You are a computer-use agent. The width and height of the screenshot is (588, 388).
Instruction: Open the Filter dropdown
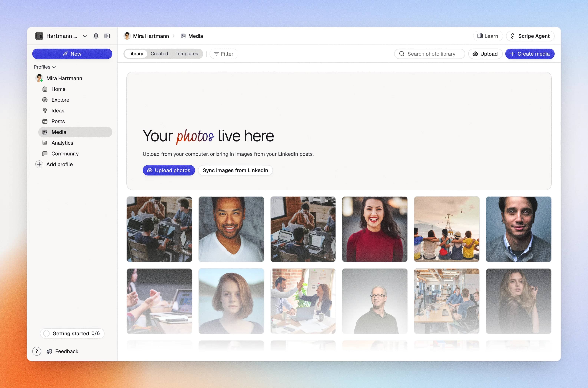point(224,54)
